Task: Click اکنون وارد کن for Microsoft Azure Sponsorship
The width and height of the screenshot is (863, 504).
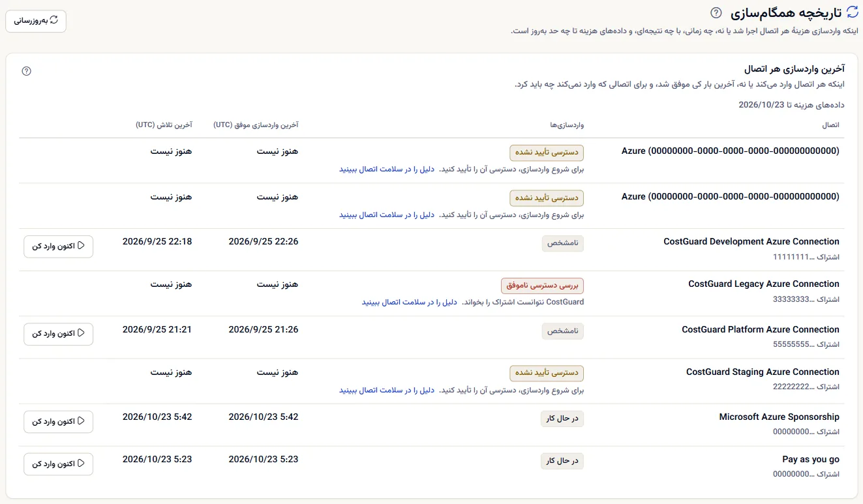Action: point(58,422)
